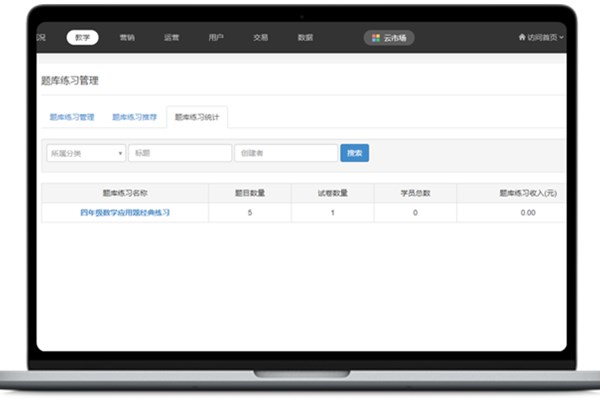Viewport: 600px width, 400px height.
Task: Select the 教学 navigation item
Action: (83, 37)
